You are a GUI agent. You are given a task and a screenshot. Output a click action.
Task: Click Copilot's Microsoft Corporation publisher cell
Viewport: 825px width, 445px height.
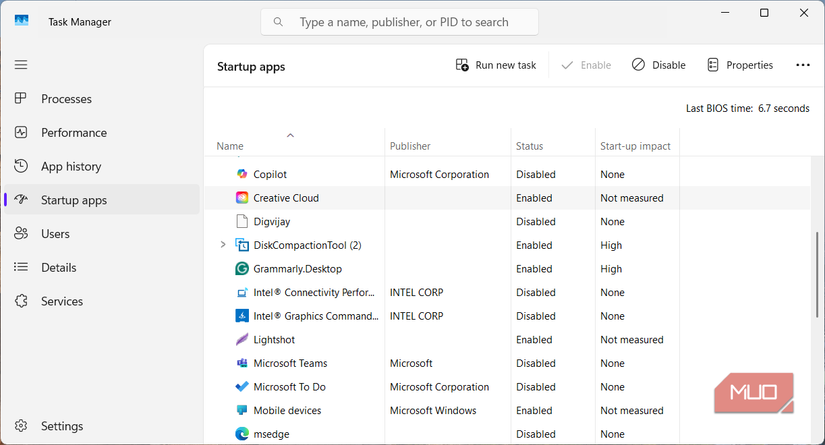[x=439, y=174]
